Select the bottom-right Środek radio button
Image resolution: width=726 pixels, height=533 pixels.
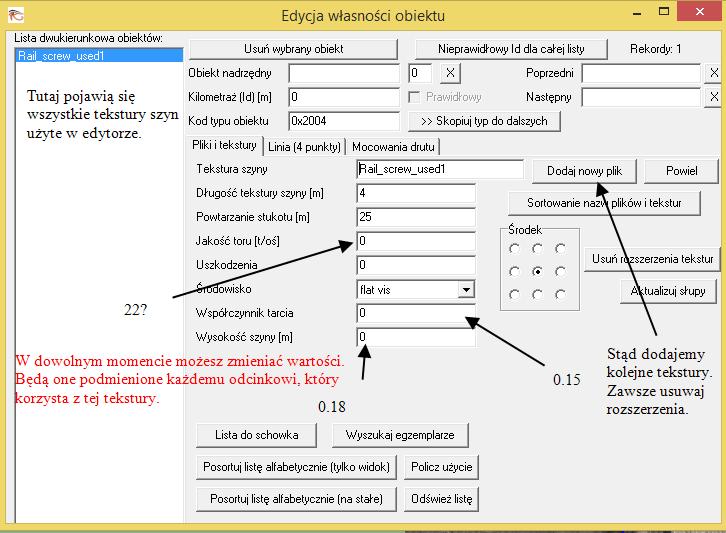coord(560,294)
